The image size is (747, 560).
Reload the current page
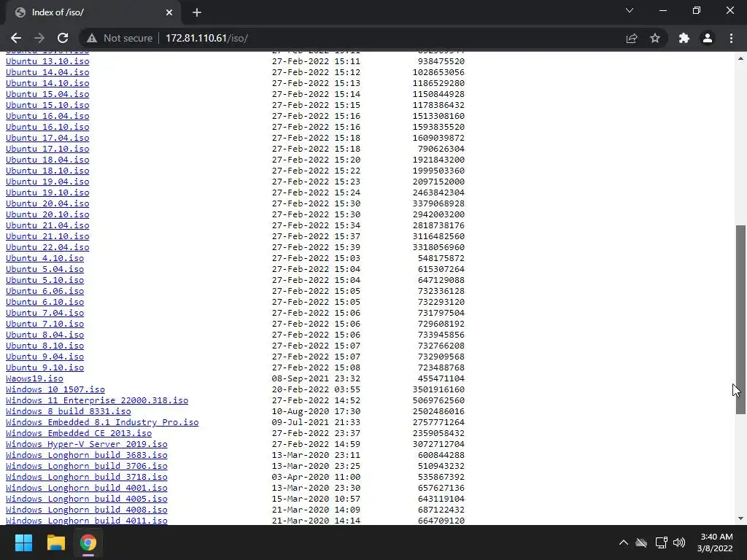[63, 38]
